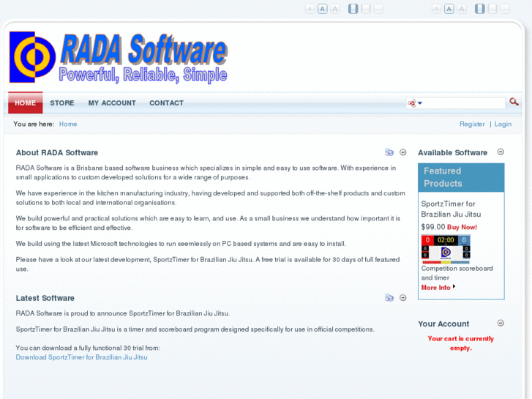532x399 pixels.
Task: Click 'You can download a fully functional' text
Action: (88, 348)
